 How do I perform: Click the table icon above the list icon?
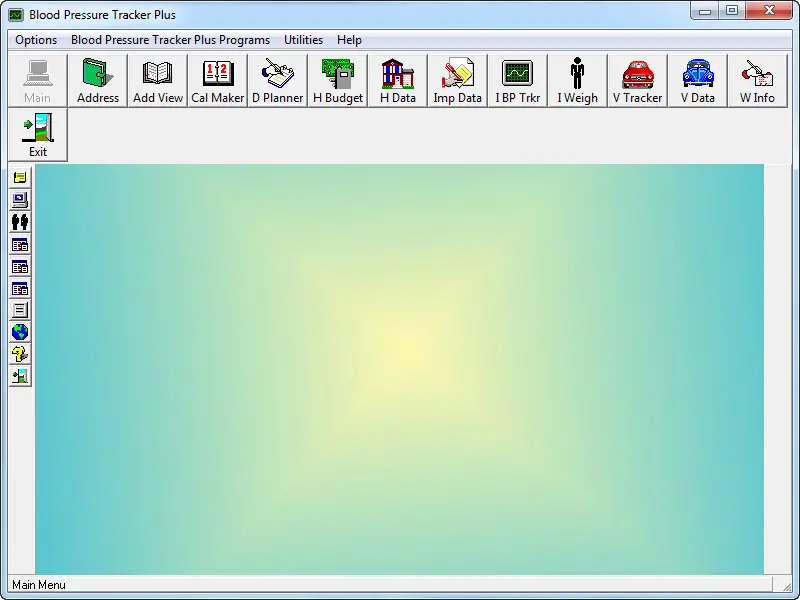coord(20,288)
